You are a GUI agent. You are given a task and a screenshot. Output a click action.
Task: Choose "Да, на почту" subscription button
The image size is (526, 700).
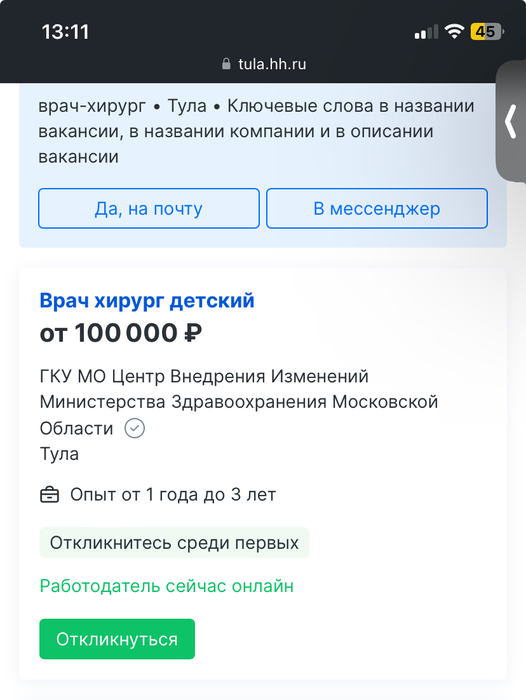(x=149, y=208)
